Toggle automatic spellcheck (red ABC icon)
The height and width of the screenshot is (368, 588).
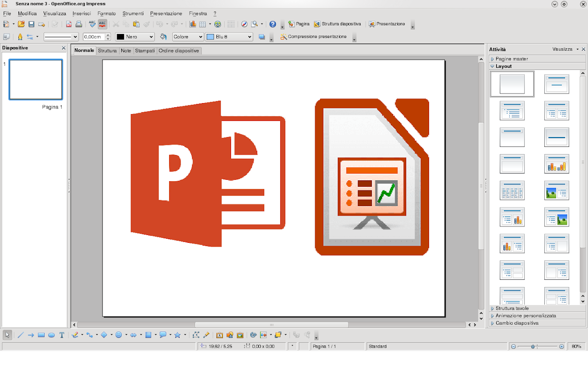pos(102,24)
